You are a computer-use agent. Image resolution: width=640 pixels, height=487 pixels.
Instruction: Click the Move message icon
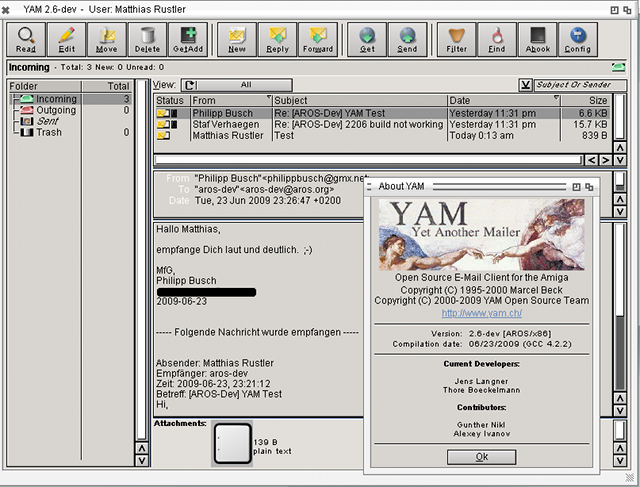(x=106, y=40)
